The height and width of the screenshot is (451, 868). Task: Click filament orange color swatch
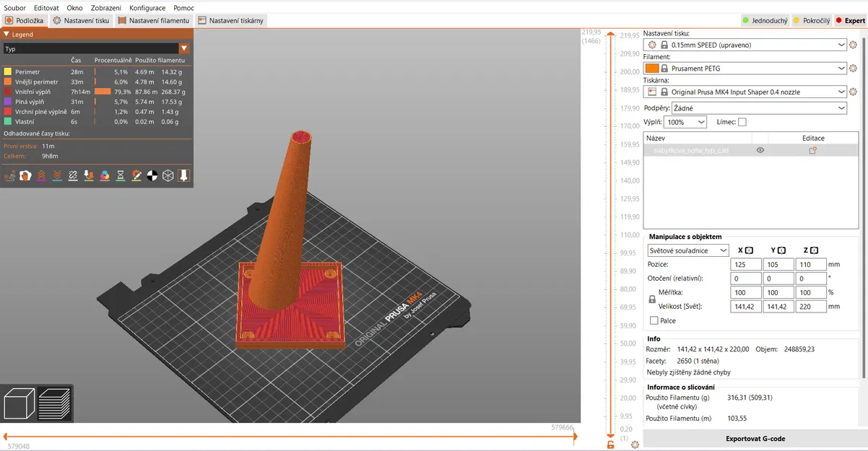(651, 69)
